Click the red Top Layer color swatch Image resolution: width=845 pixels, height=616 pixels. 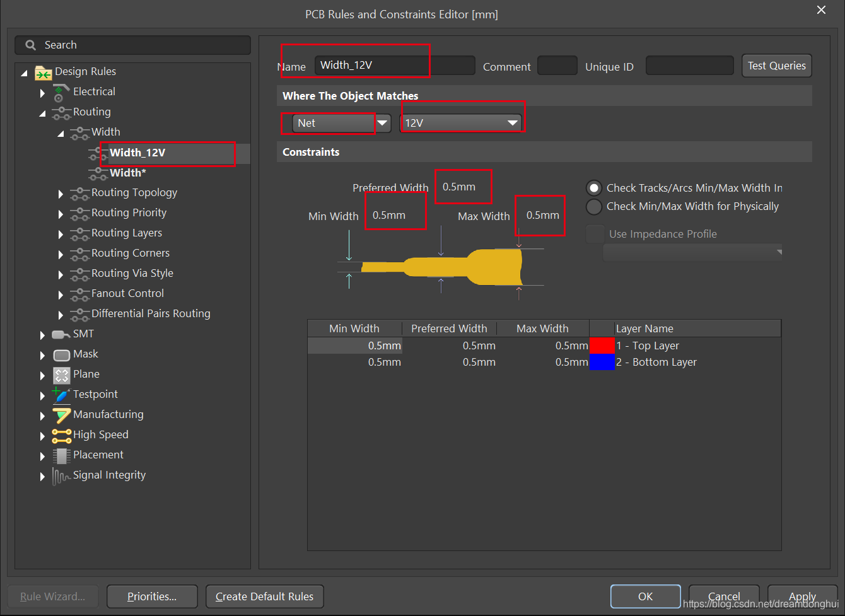click(x=602, y=346)
